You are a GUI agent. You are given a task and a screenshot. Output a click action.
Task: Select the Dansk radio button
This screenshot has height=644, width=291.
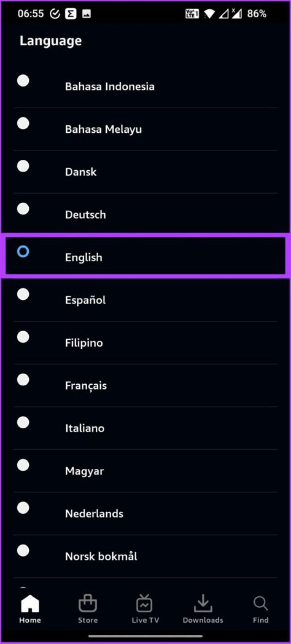click(x=23, y=166)
